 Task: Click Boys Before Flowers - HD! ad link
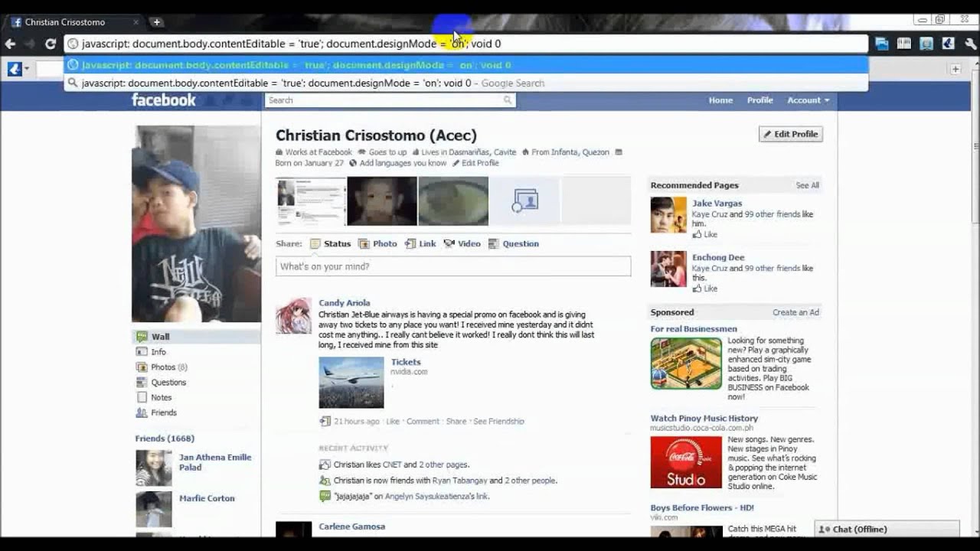(702, 508)
